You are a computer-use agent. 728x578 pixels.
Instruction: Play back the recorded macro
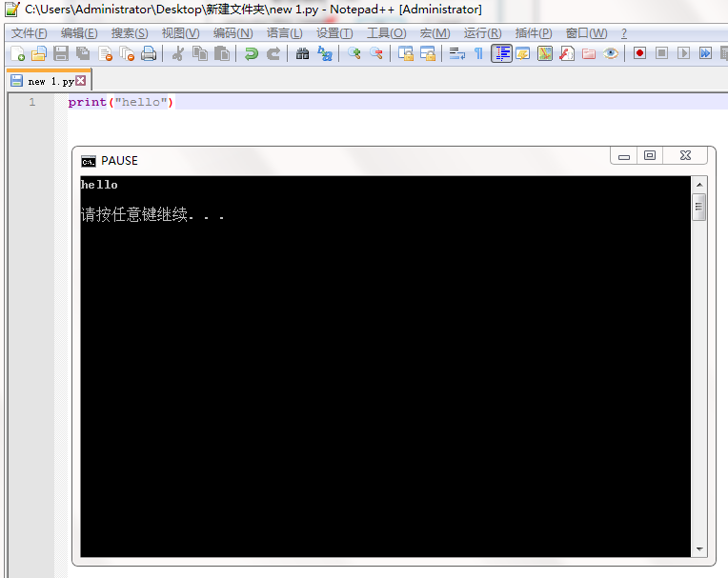click(683, 53)
